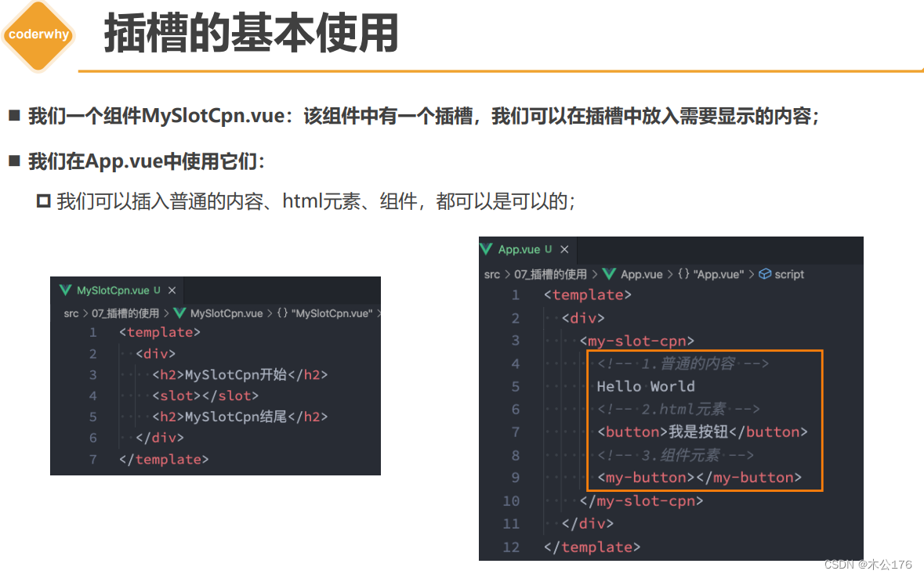924x578 pixels.
Task: Click the U modified indicator on App.vue tab
Action: pyautogui.click(x=547, y=249)
